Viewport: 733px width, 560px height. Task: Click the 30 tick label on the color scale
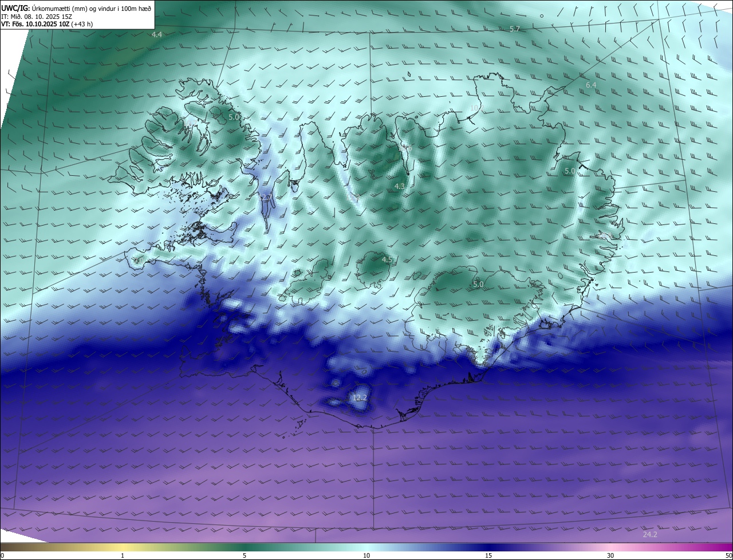point(610,556)
